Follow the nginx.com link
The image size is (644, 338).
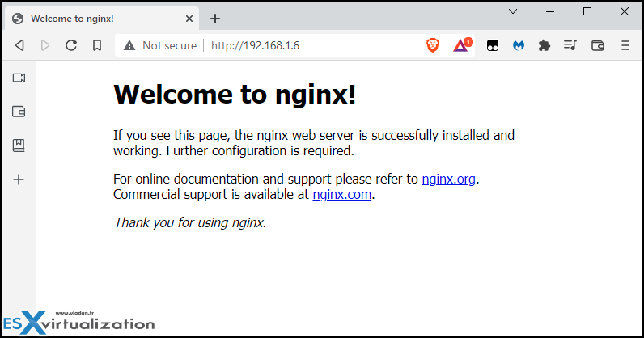click(341, 194)
